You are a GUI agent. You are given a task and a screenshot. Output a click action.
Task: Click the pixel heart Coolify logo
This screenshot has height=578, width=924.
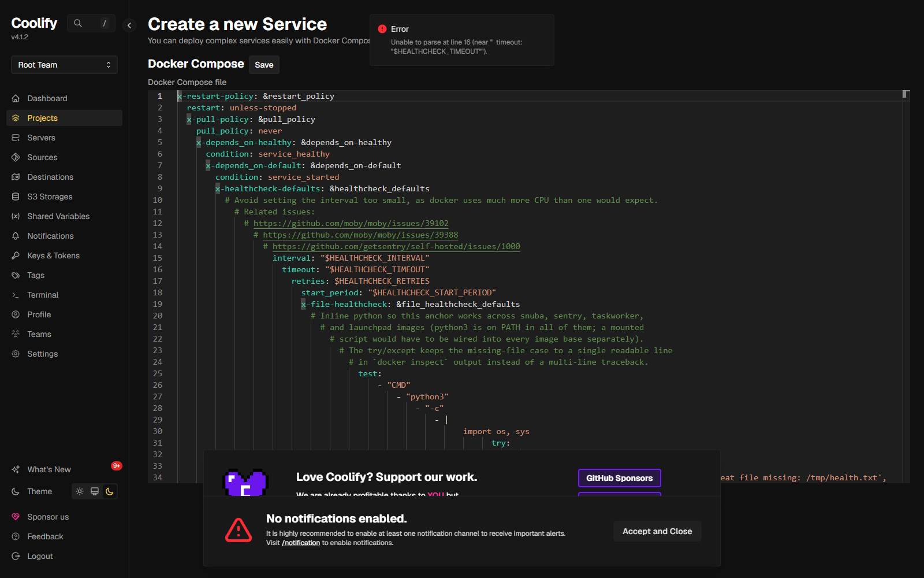coord(245,482)
